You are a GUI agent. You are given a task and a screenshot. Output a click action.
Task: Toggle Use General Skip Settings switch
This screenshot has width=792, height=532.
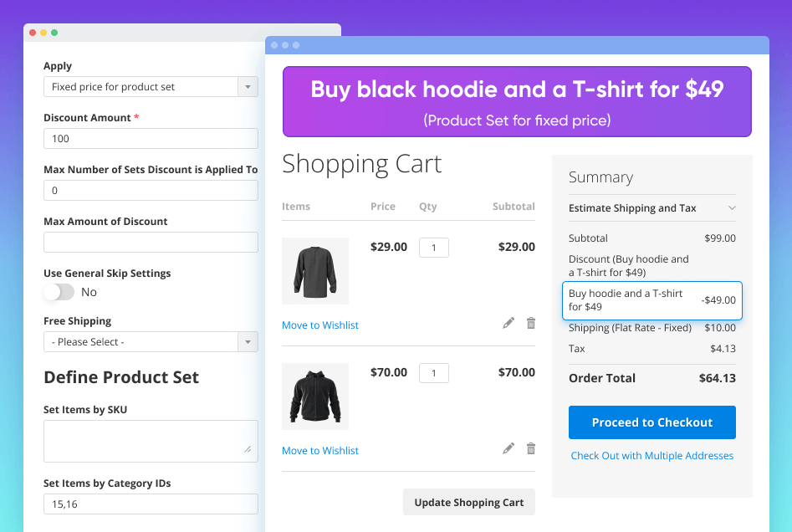(59, 292)
